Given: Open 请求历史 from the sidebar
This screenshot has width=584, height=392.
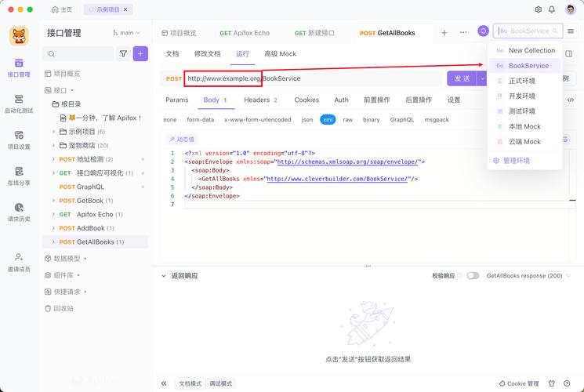Looking at the screenshot, I should 19,212.
